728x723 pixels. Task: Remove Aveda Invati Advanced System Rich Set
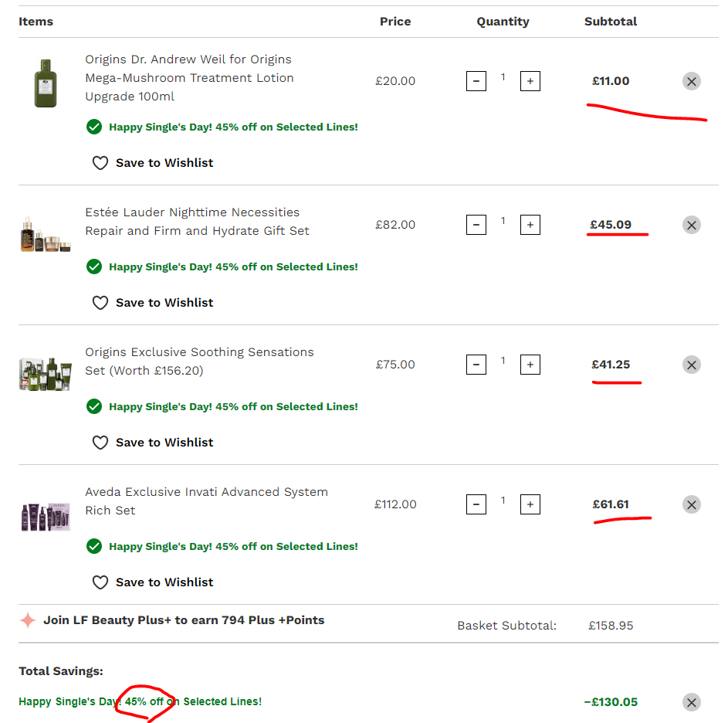coord(691,504)
